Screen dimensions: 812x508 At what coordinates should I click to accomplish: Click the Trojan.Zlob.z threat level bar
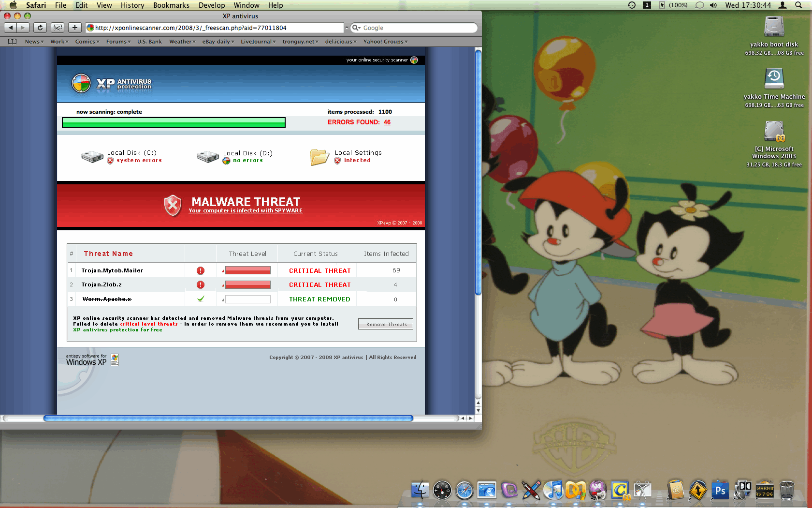[x=248, y=284]
